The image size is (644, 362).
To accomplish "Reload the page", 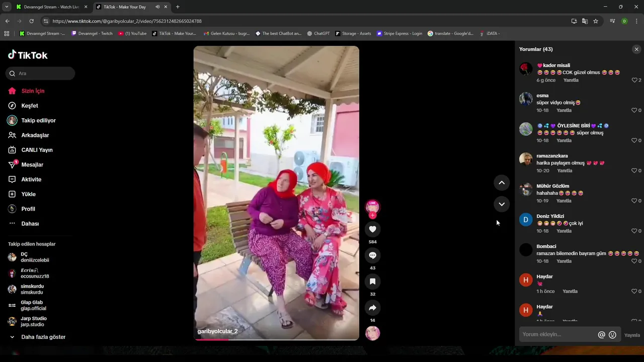I will click(x=31, y=21).
